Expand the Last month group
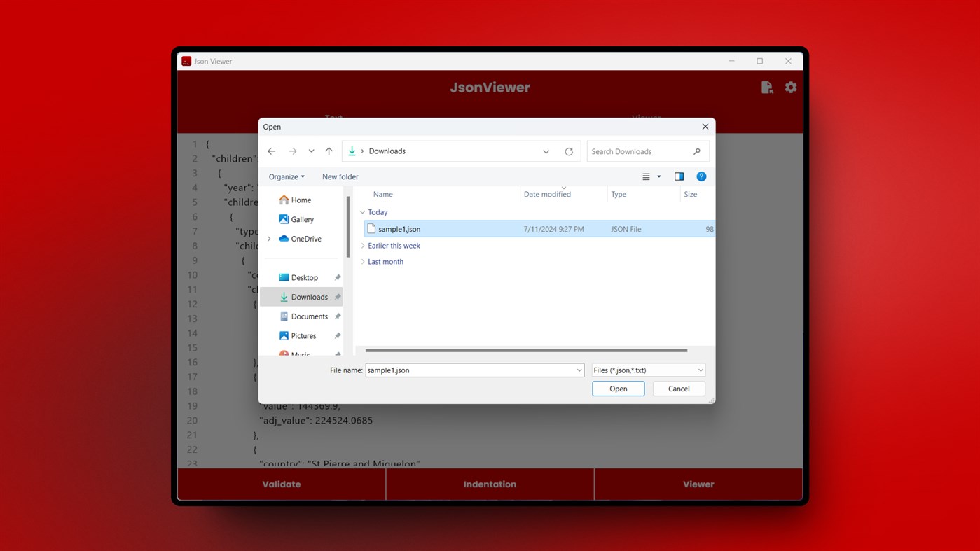Image resolution: width=980 pixels, height=551 pixels. [362, 262]
